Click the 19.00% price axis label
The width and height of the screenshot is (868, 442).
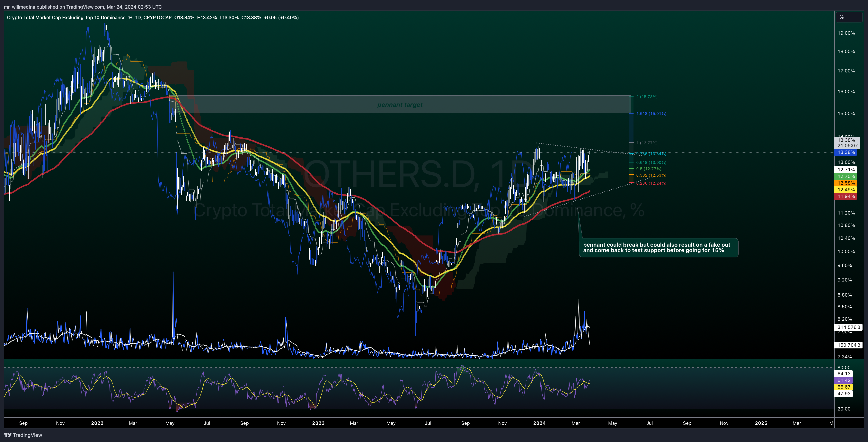pos(846,33)
